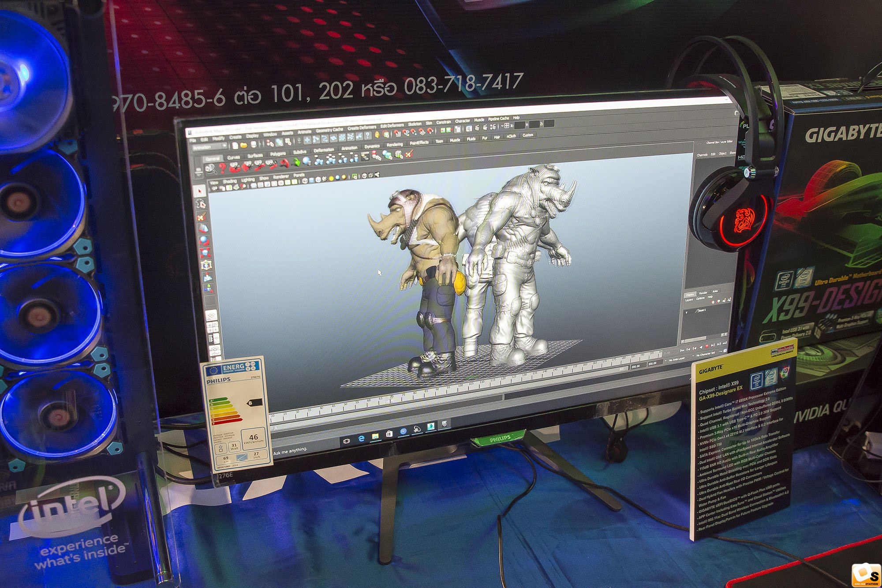Open the viewport View menu
The width and height of the screenshot is (882, 588).
[x=214, y=183]
